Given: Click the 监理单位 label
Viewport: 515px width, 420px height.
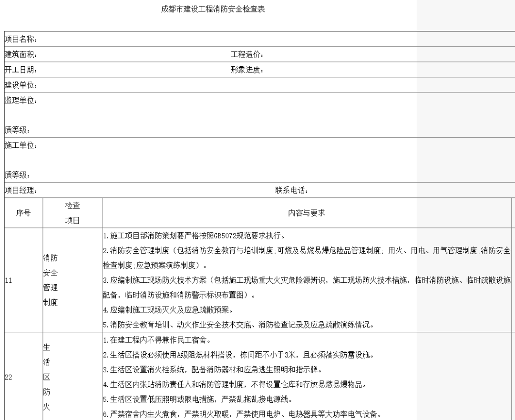Looking at the screenshot, I should click(21, 101).
